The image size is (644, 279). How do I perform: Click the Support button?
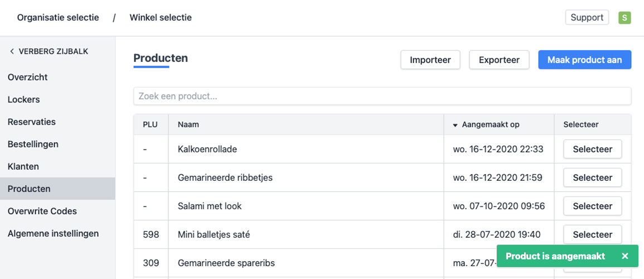[x=587, y=18]
